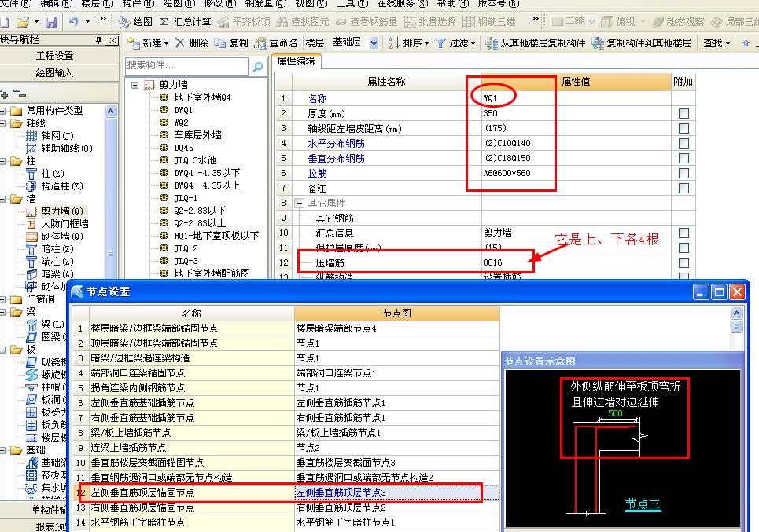The image size is (759, 532).
Task: Select 暗梁(A) item
Action: 57,273
